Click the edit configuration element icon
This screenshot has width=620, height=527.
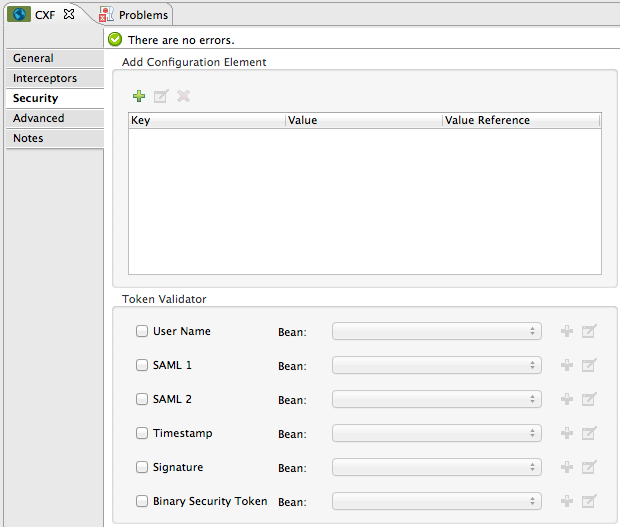[161, 96]
